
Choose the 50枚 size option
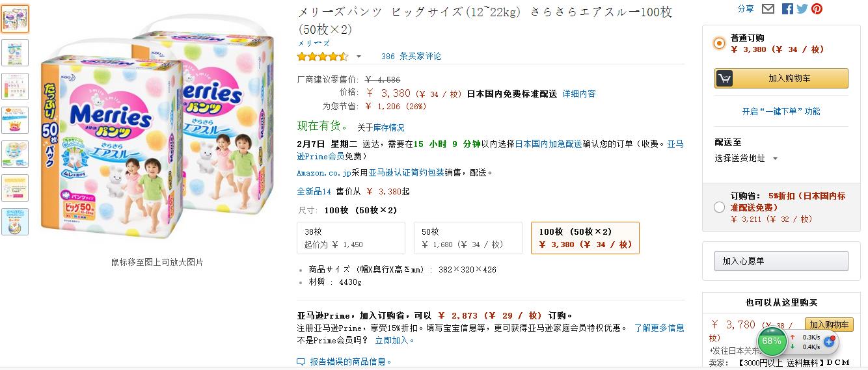point(467,238)
